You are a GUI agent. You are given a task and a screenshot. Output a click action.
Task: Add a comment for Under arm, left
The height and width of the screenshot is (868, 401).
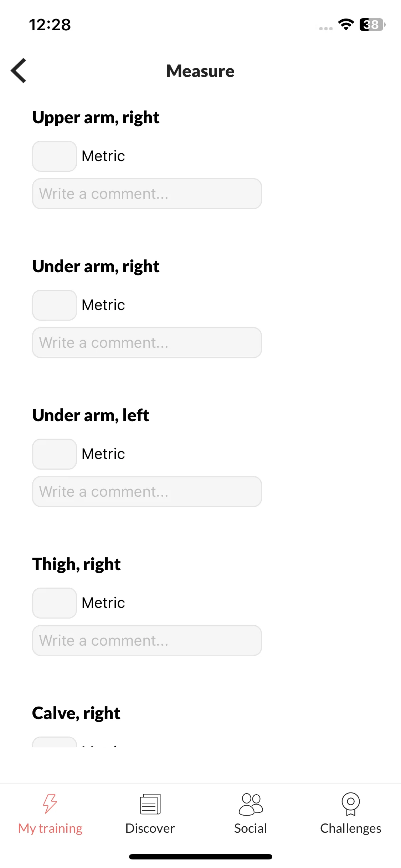tap(147, 491)
